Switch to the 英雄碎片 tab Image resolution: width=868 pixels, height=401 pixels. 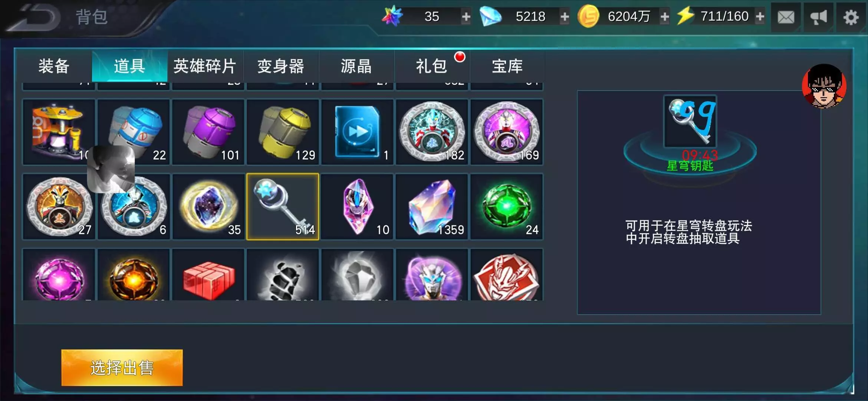coord(205,66)
